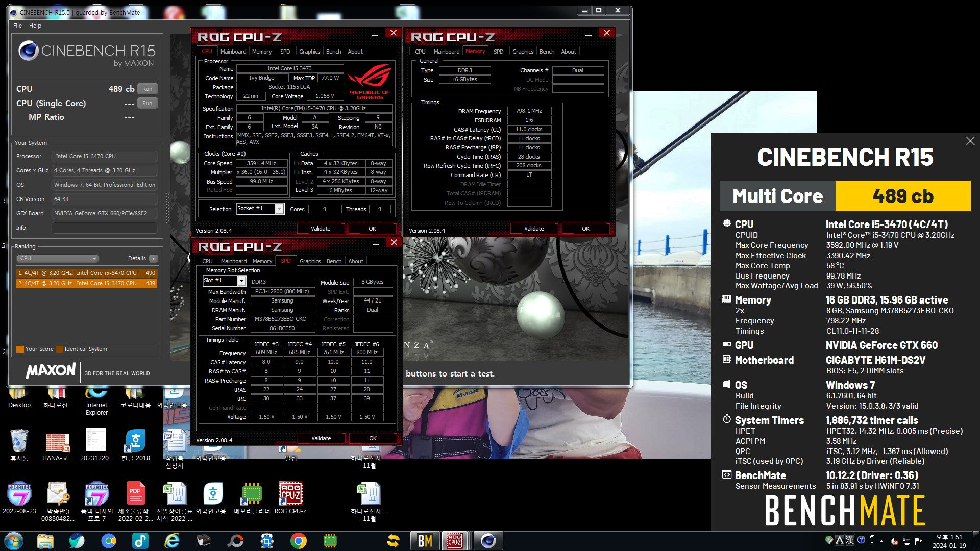Open Internet Explorer from the taskbar
This screenshot has width=980, height=551.
pyautogui.click(x=172, y=541)
